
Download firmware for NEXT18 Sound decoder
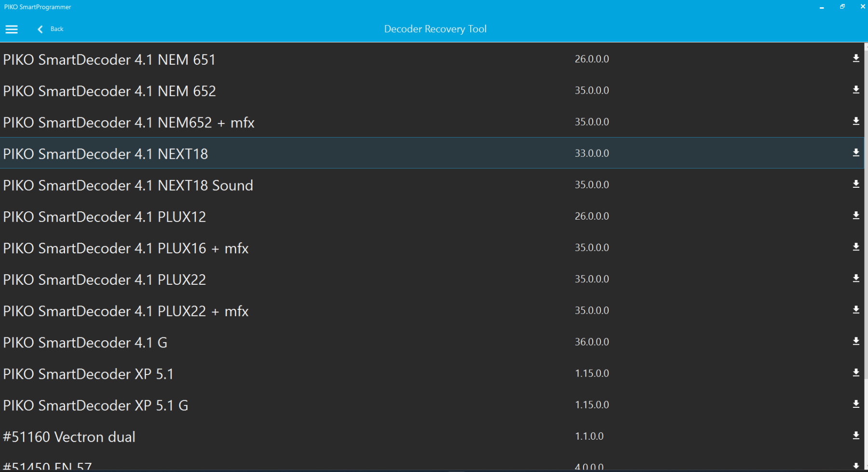point(856,184)
